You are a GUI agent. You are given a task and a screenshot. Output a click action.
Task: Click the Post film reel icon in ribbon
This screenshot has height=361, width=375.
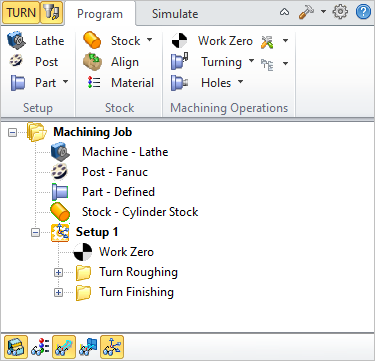coord(16,61)
